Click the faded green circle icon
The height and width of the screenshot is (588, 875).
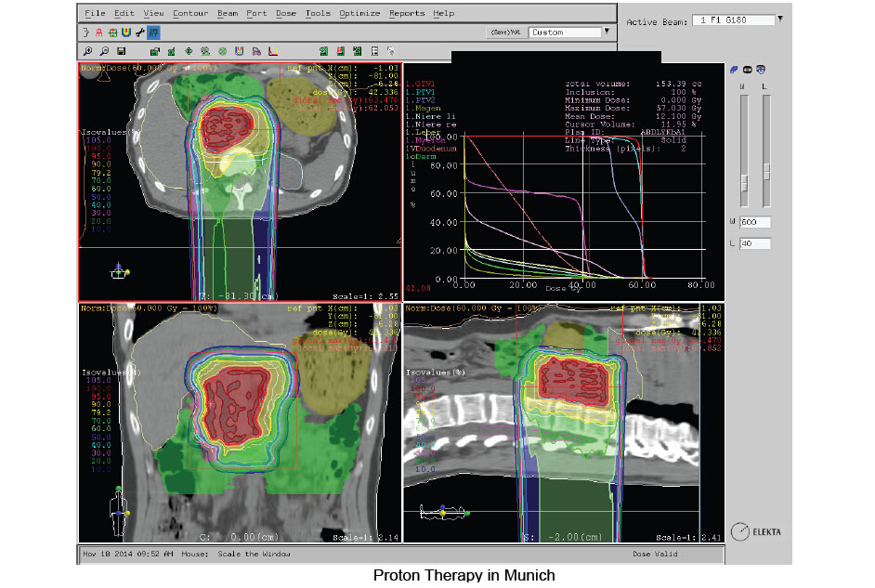click(x=223, y=51)
